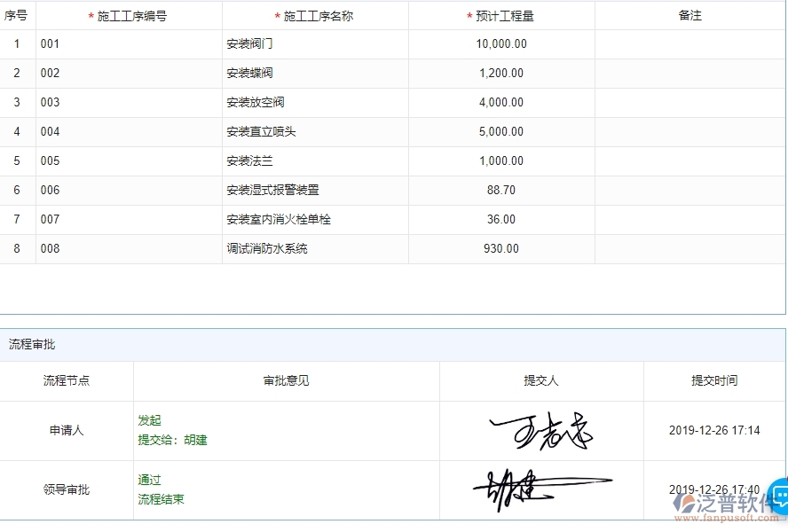The width and height of the screenshot is (788, 532).
Task: Click the 申请人 workflow node label
Action: 67,431
